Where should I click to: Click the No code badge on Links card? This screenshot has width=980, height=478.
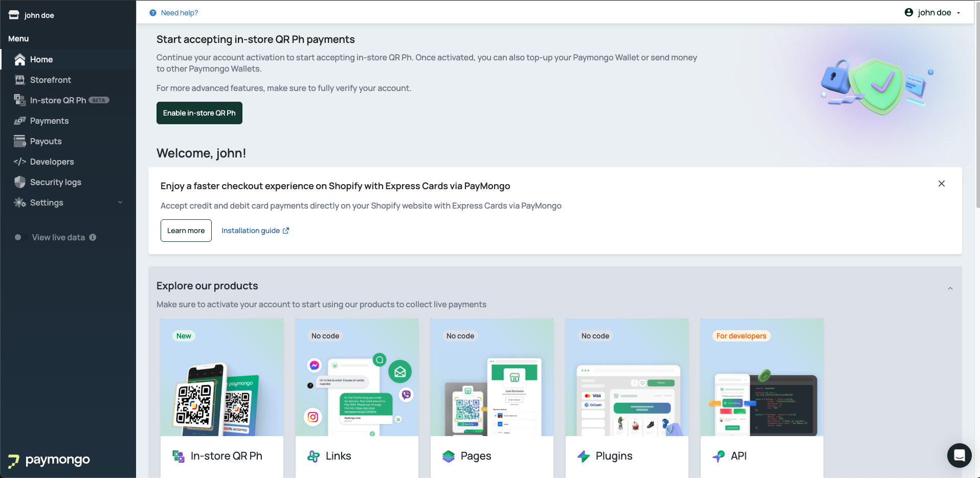click(x=325, y=336)
